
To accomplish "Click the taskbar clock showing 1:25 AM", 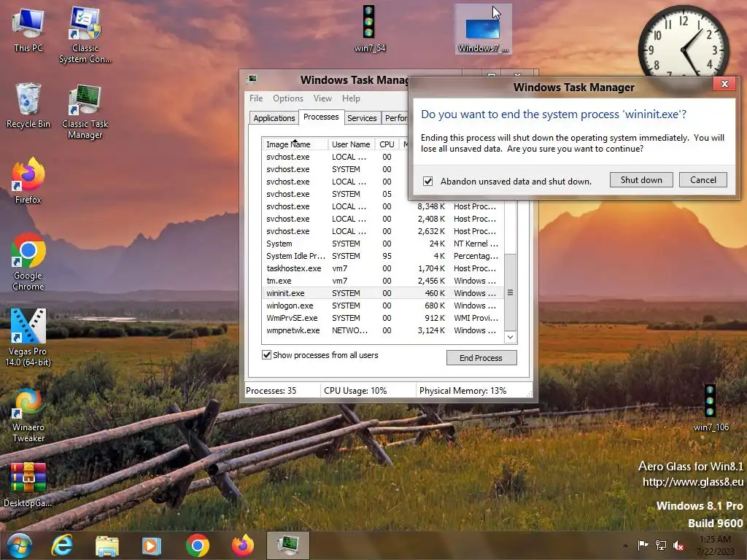I will pyautogui.click(x=716, y=545).
